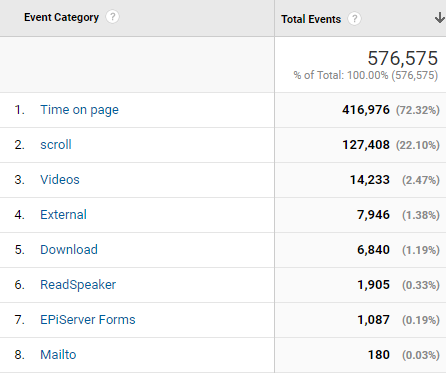
Task: Sort by the Total Events column header
Action: pos(311,19)
